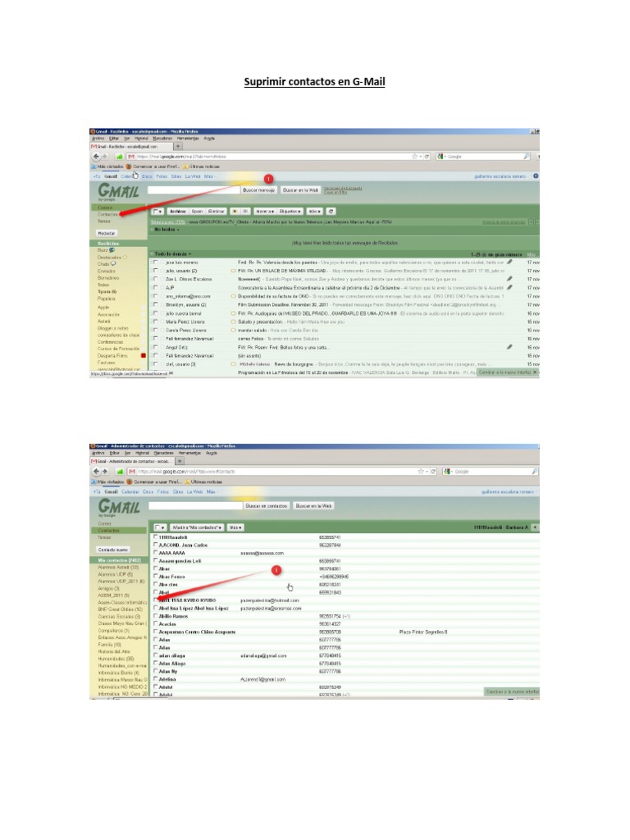This screenshot has width=630, height=840.
Task: Click red label square beside Despierta Films
Action: coord(143,356)
